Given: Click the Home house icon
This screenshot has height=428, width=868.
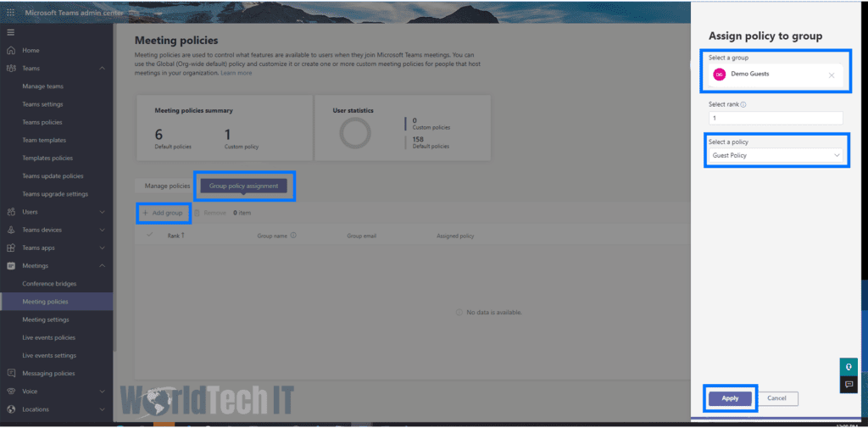Looking at the screenshot, I should 10,50.
